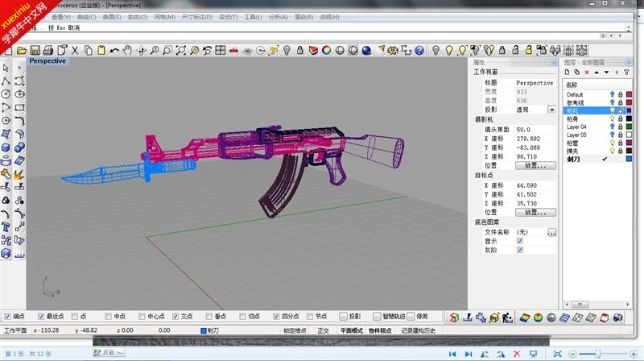This screenshot has width=644, height=361.
Task: Delete layer with the red X icon
Action: tap(587, 73)
